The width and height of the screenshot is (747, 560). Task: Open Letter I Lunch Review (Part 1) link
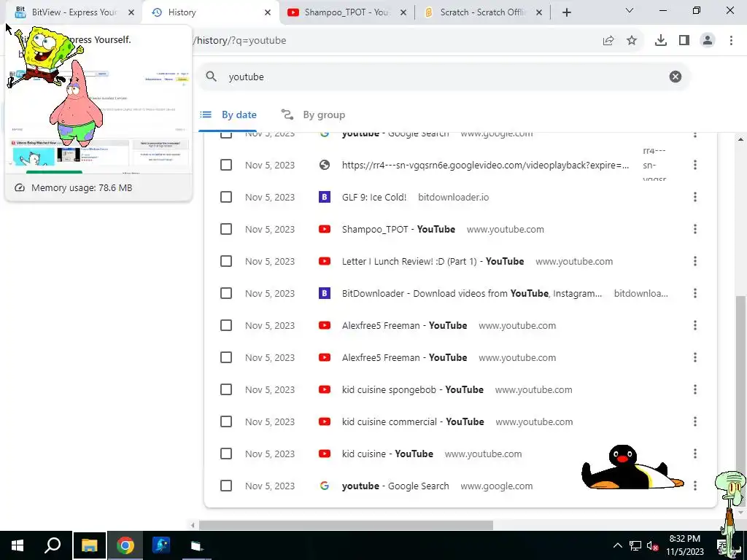coord(433,262)
